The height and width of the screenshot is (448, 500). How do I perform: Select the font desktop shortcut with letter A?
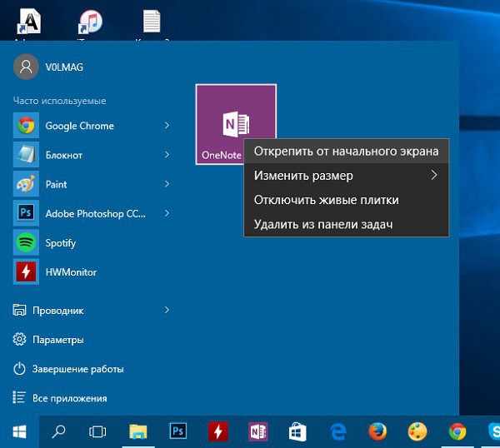[x=29, y=21]
